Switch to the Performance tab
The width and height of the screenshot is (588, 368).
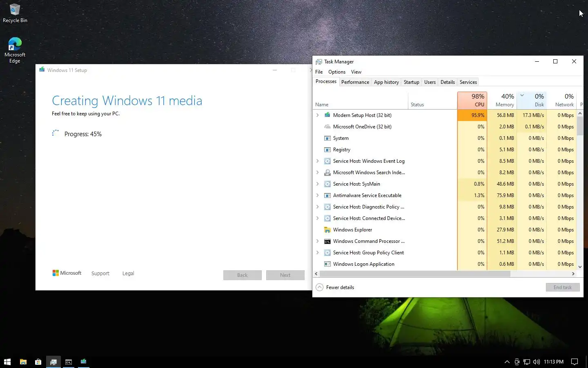[x=355, y=82]
